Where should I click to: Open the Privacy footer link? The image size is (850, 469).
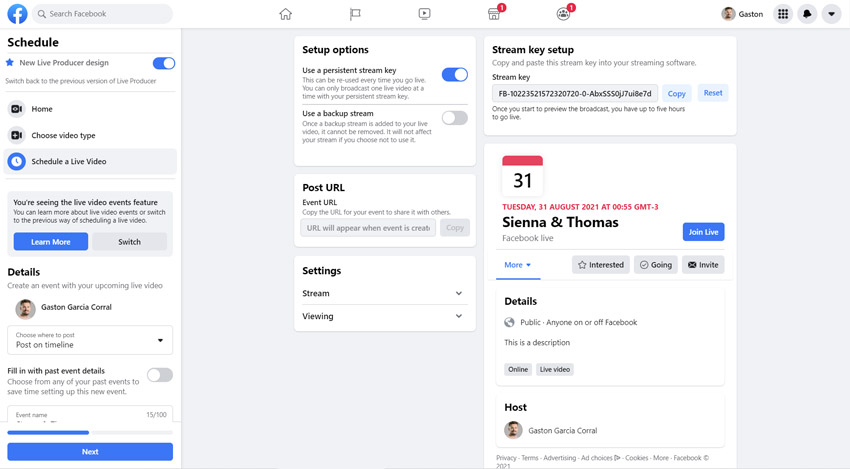tap(506, 458)
